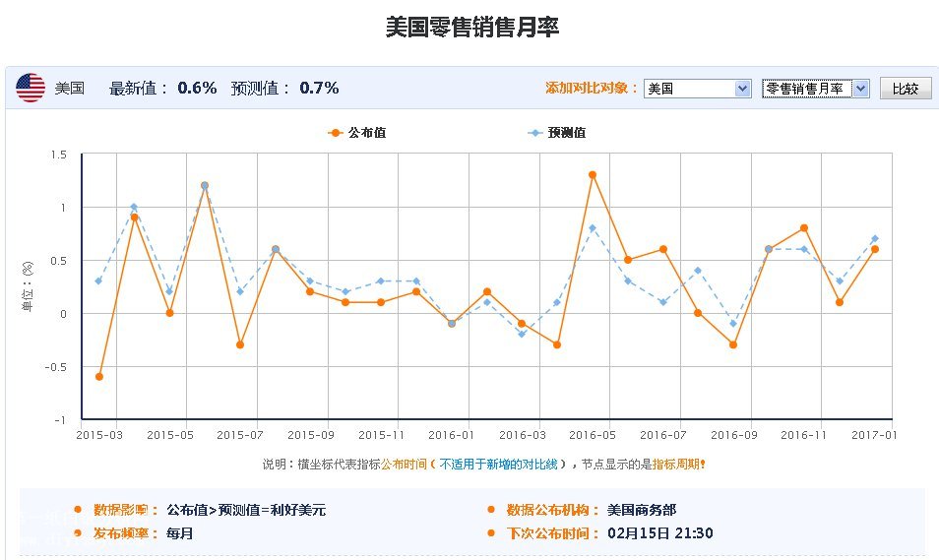Image resolution: width=939 pixels, height=560 pixels.
Task: Toggle the 预测值 series in the legend
Action: pos(557,133)
